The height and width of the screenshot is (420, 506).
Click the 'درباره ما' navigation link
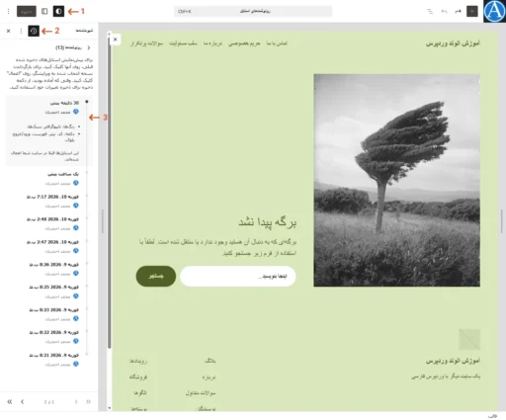tap(212, 43)
